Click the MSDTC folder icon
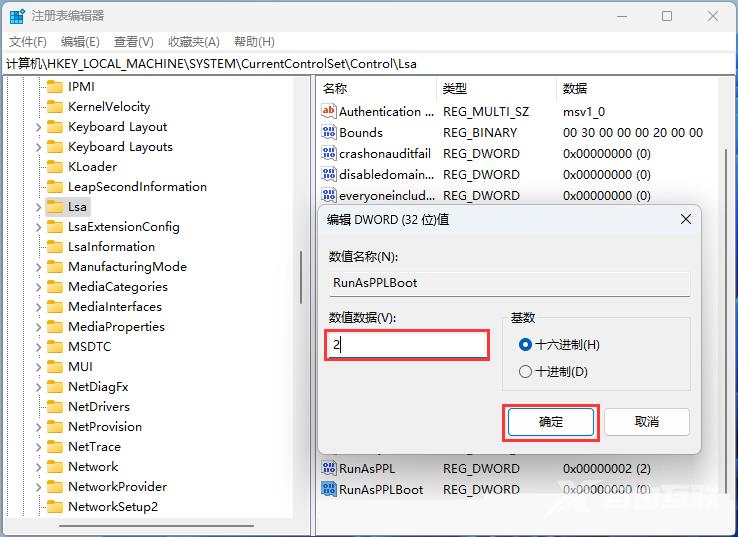738x537 pixels. point(55,347)
